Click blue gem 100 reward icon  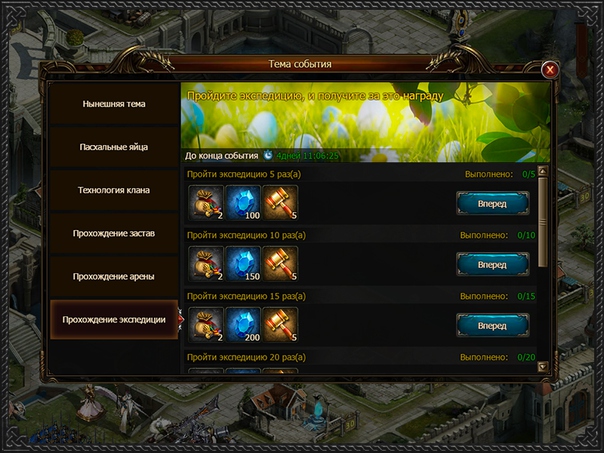[x=243, y=203]
